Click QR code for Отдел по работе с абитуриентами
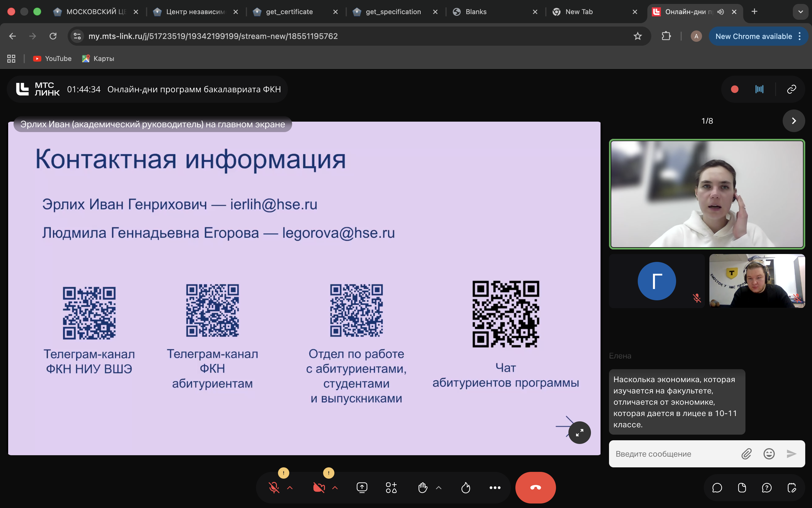 point(356,310)
